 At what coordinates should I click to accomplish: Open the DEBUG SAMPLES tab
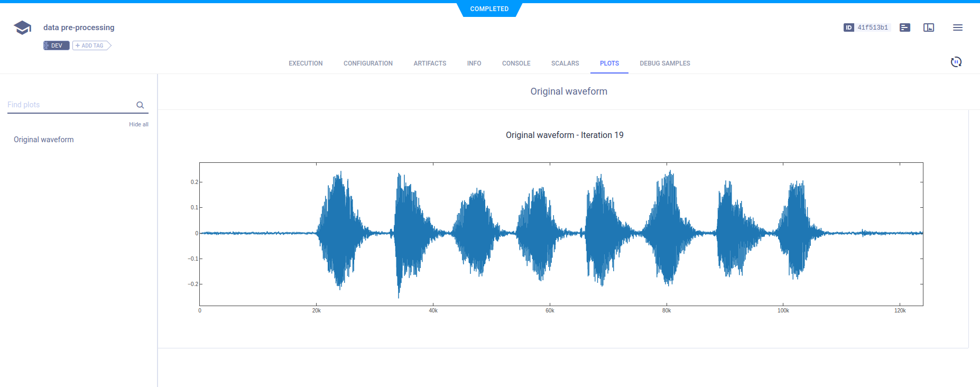[x=664, y=63]
